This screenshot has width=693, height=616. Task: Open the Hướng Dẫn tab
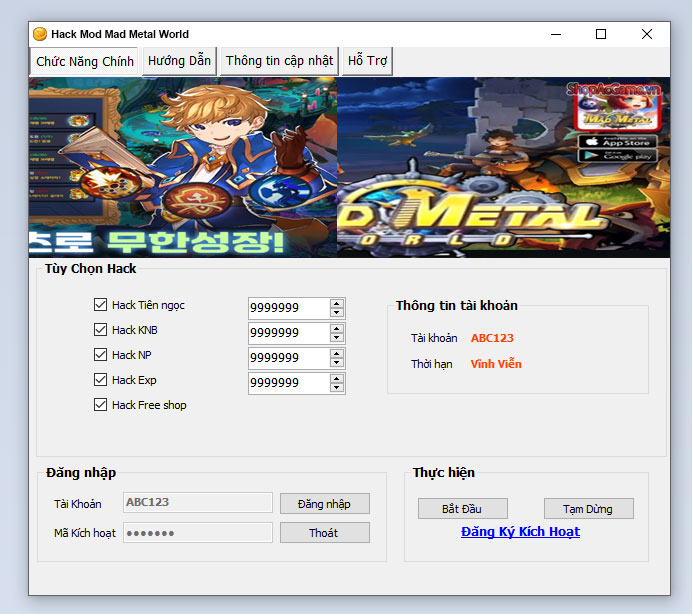click(179, 61)
